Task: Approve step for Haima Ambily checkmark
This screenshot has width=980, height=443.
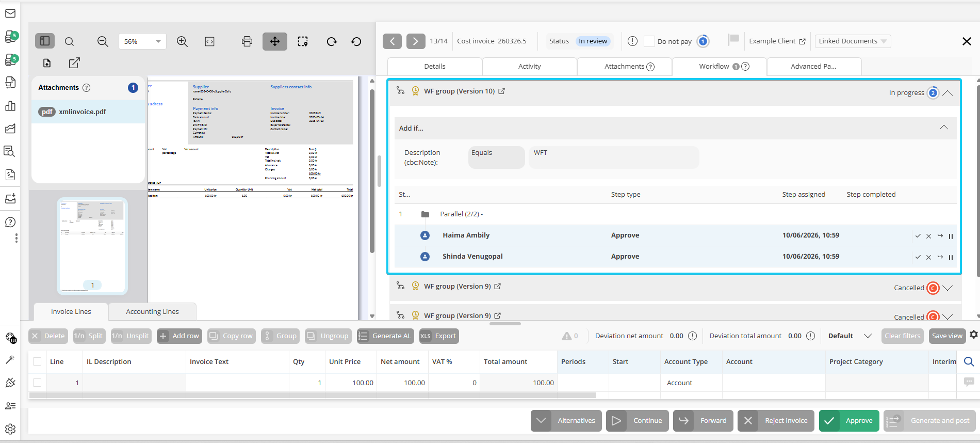Action: pos(918,236)
